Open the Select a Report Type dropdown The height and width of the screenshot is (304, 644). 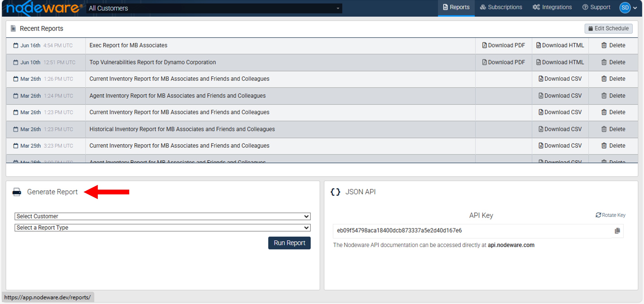point(163,228)
